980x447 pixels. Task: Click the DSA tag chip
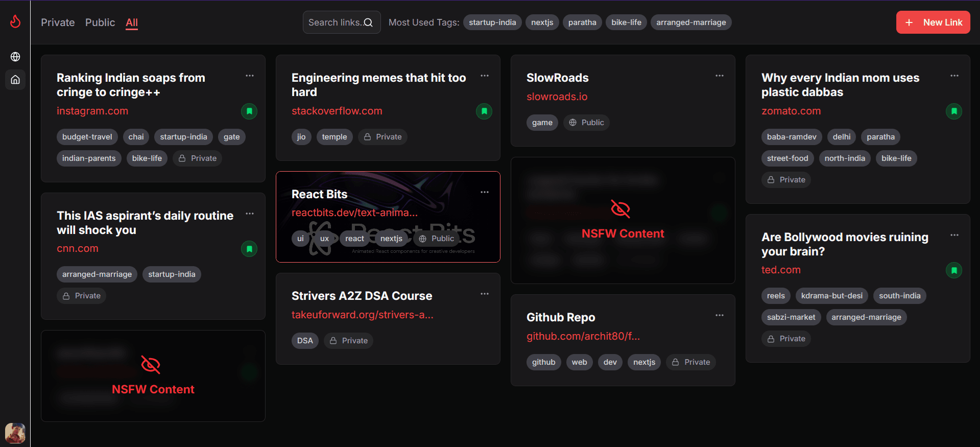tap(305, 341)
